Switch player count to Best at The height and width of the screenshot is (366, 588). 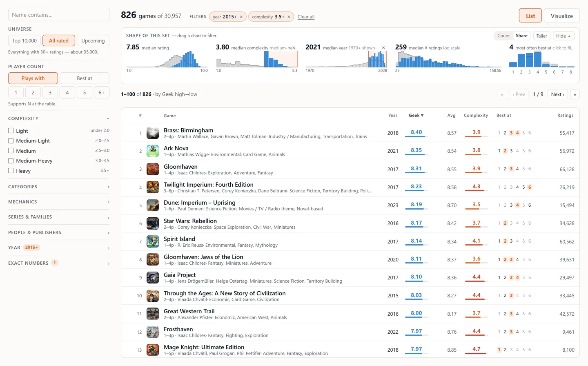point(85,78)
